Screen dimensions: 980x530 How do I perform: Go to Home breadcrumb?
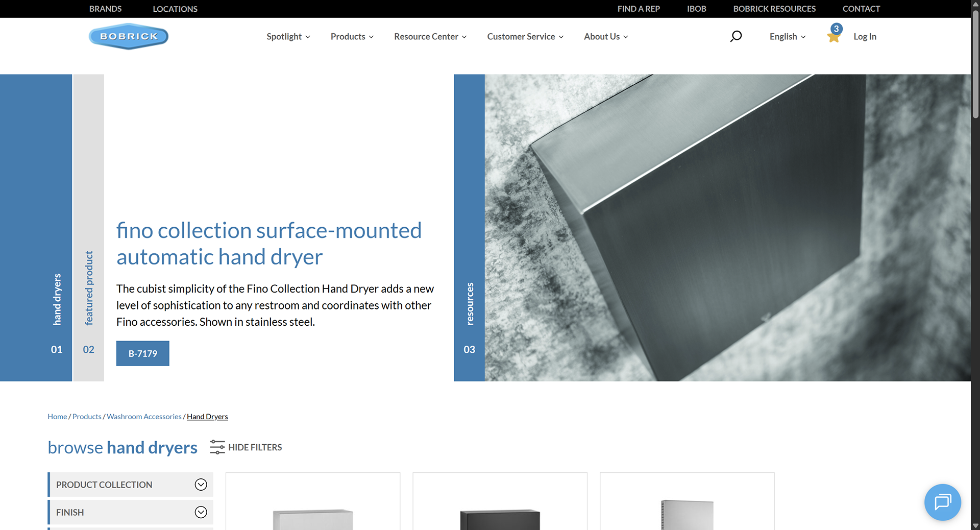pyautogui.click(x=57, y=417)
